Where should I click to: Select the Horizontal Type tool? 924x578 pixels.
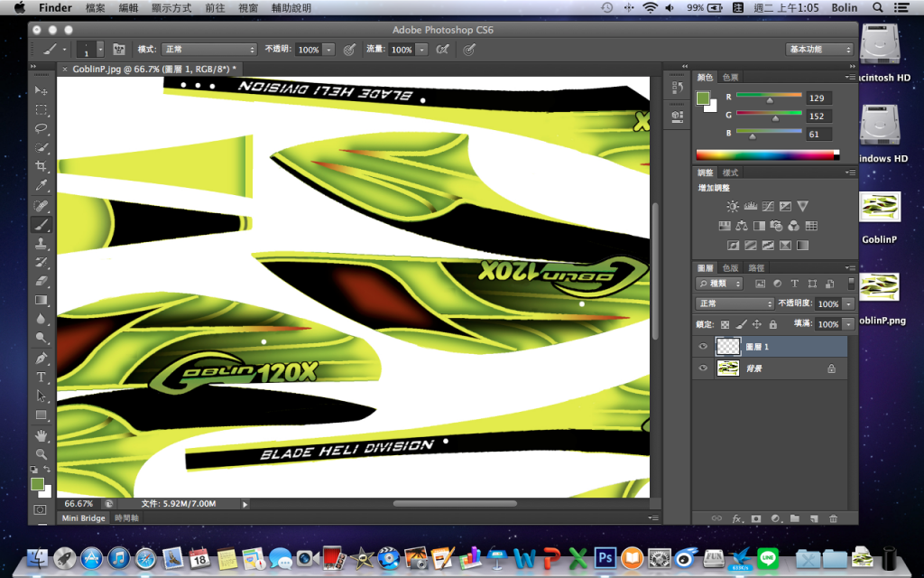(x=41, y=377)
